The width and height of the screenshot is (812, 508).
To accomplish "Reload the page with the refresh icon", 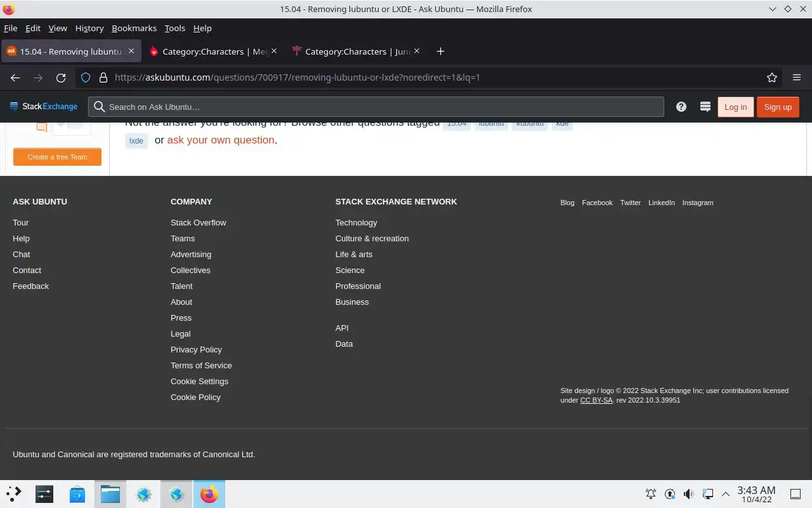I will coord(61,77).
